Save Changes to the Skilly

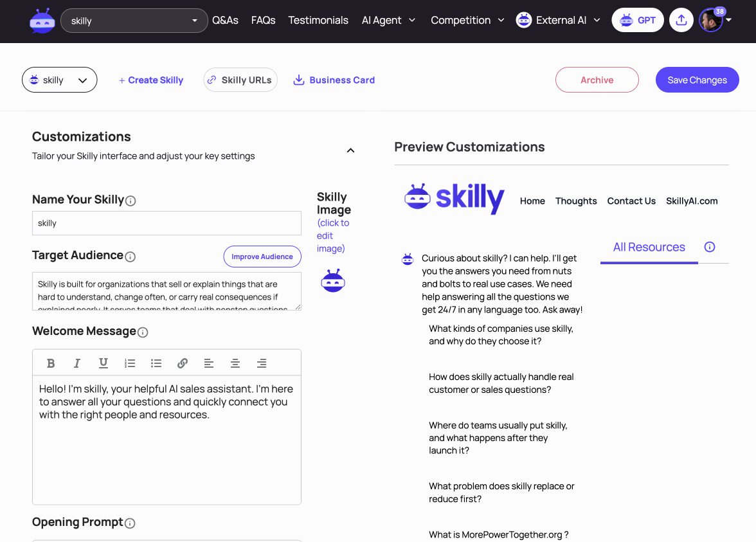coord(697,80)
